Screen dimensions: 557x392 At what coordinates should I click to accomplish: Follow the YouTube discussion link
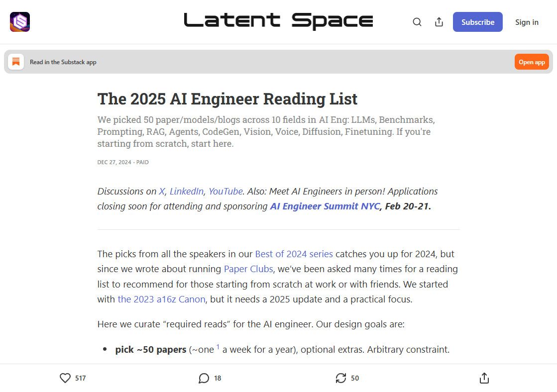coord(225,191)
